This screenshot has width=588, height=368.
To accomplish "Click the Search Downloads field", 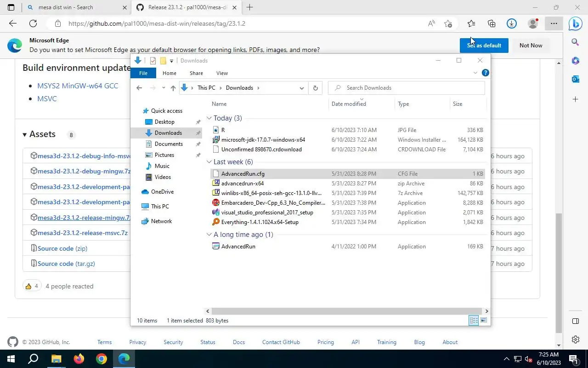I will click(407, 88).
